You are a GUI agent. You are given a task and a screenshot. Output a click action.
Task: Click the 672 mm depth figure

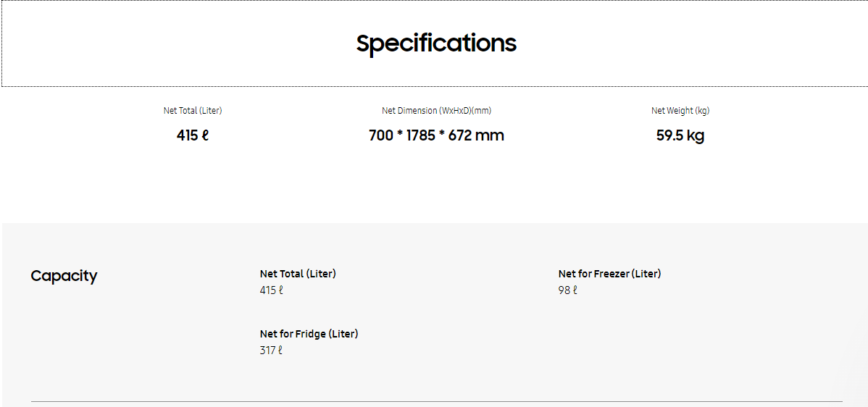[x=475, y=135]
